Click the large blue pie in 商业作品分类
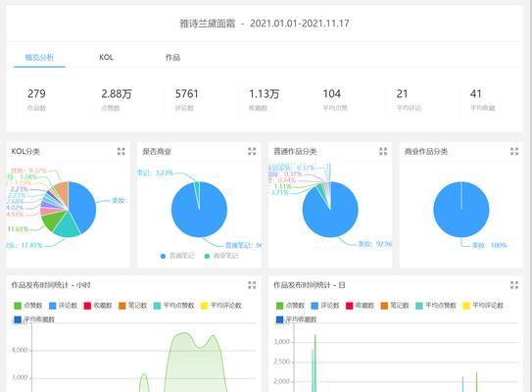The height and width of the screenshot is (392, 532). pyautogui.click(x=461, y=210)
